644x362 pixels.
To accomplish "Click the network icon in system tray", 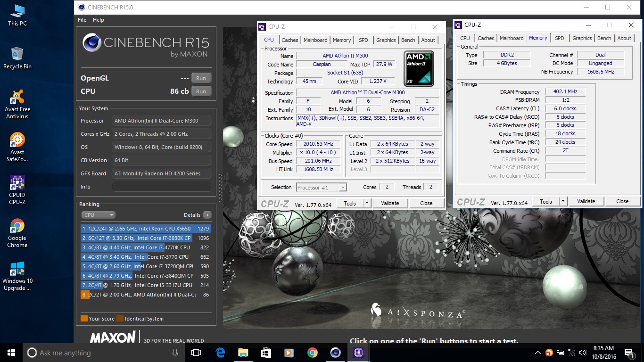I will coord(572,353).
